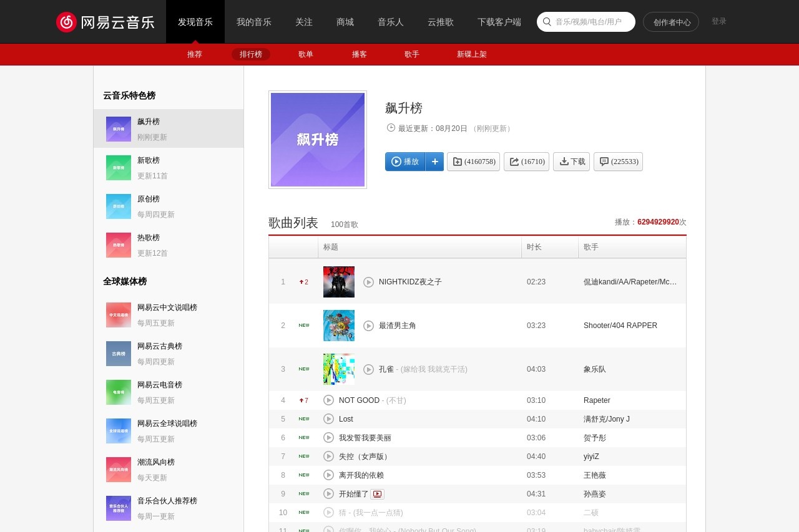799x532 pixels.
Task: Click the download 下载 icon button
Action: click(x=571, y=162)
